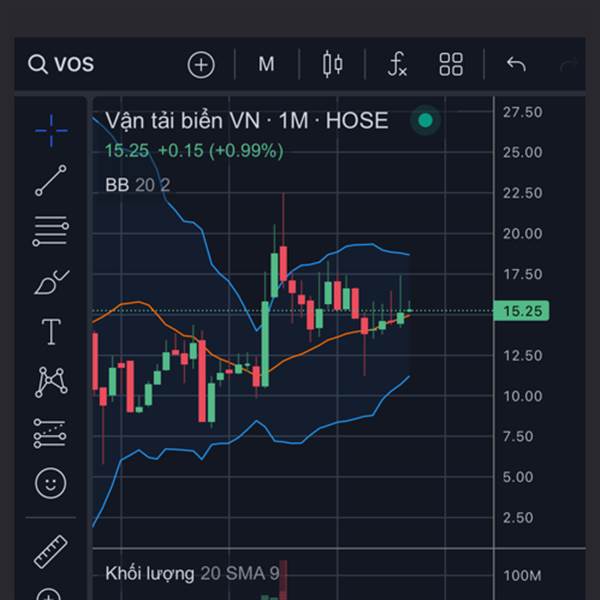
Task: Open the emoji sticker tool
Action: pos(51,483)
